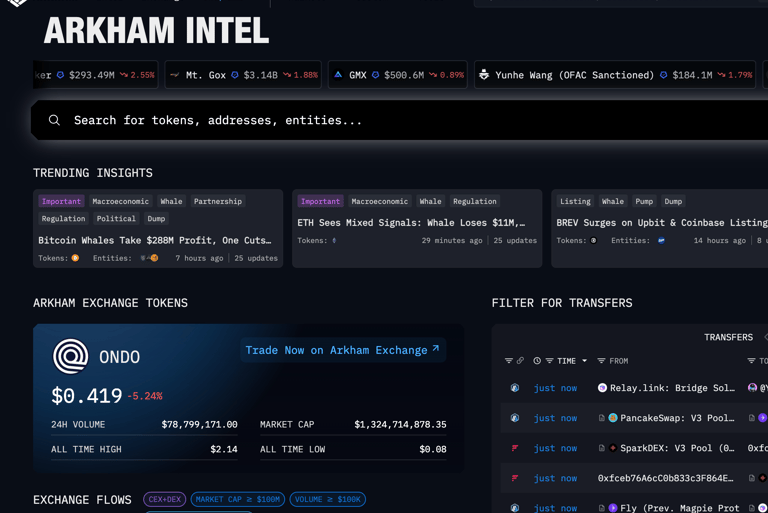Click the Bitcoin token icon in the first insight card

(75, 258)
